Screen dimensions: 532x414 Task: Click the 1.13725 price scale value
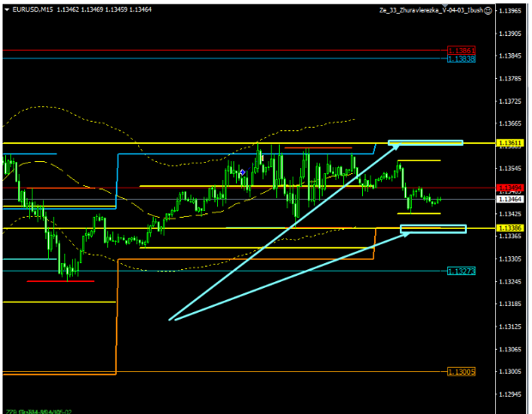pyautogui.click(x=510, y=101)
